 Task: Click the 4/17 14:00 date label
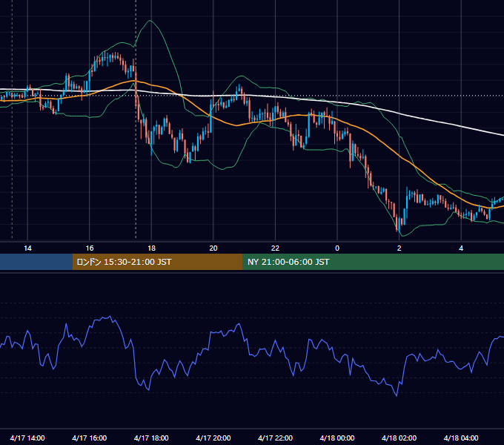point(27,438)
